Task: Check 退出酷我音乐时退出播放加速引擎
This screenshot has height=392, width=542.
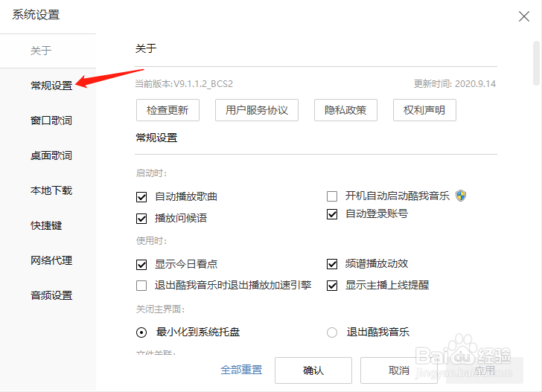Action: pyautogui.click(x=141, y=286)
